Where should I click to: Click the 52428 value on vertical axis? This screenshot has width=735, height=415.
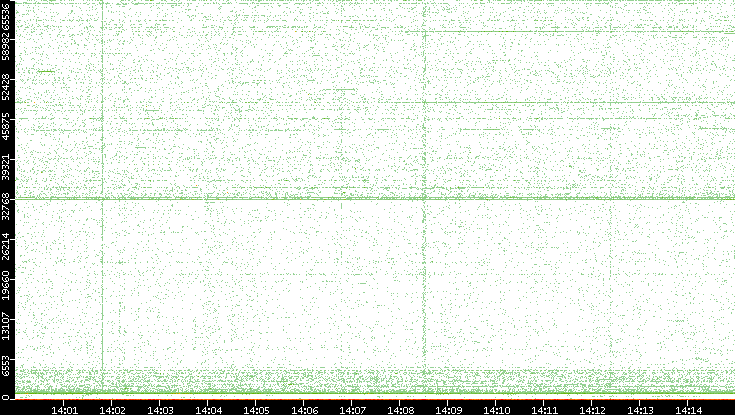6,89
